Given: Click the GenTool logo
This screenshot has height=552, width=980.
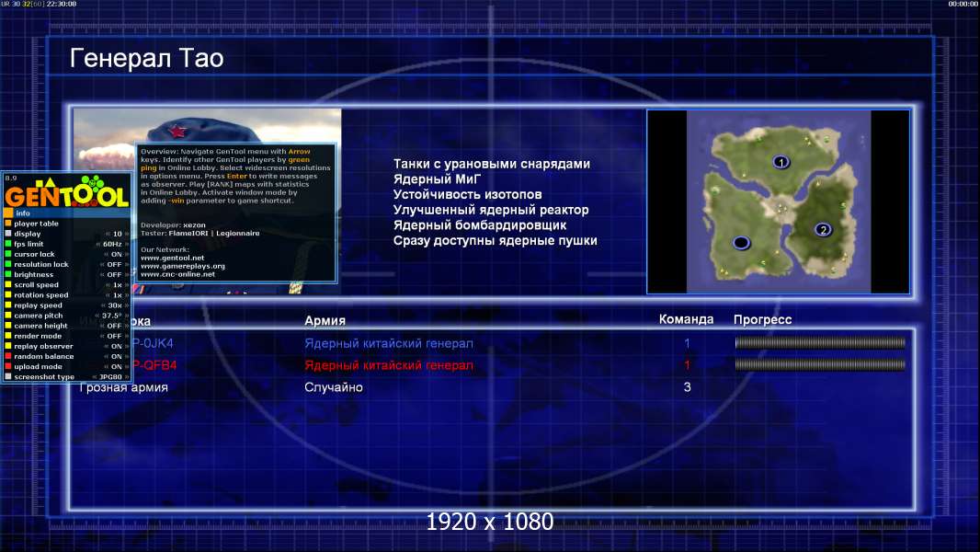Looking at the screenshot, I should click(67, 192).
